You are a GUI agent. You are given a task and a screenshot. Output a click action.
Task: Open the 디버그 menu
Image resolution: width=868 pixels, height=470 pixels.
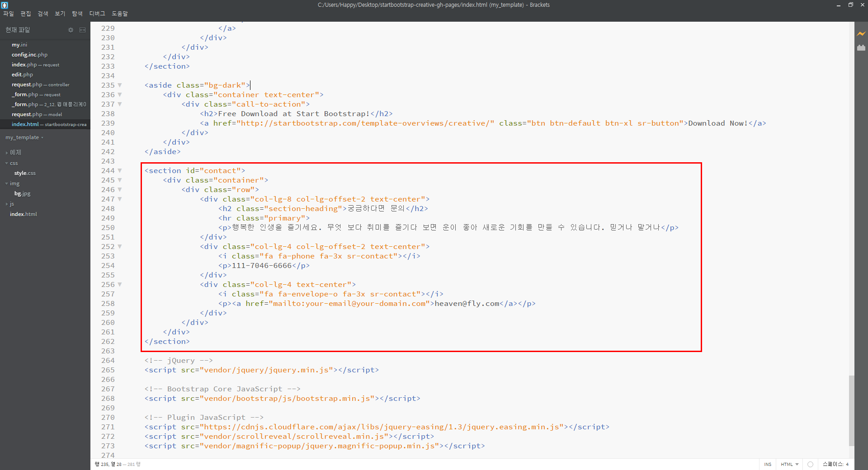click(x=97, y=14)
